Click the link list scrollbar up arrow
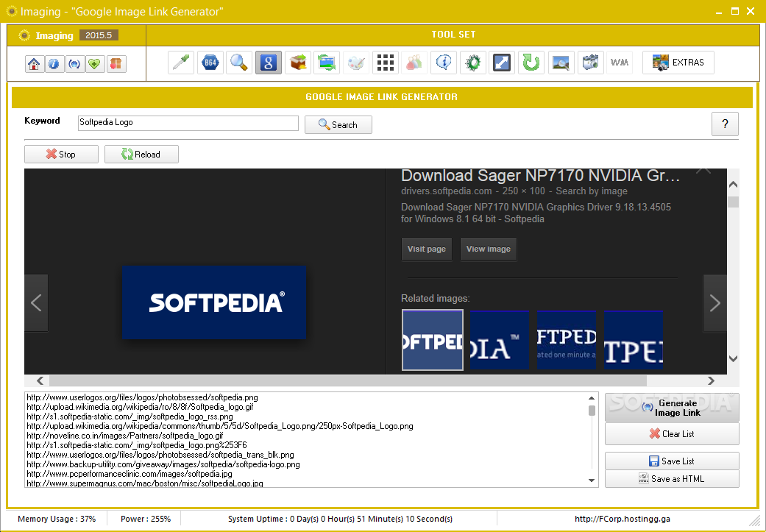 592,398
